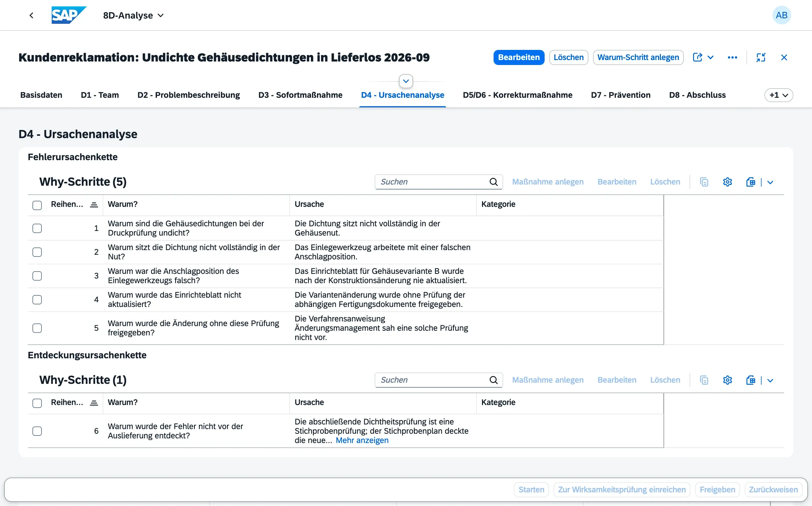
Task: Click the blue Bearbeiten header button
Action: (519, 57)
